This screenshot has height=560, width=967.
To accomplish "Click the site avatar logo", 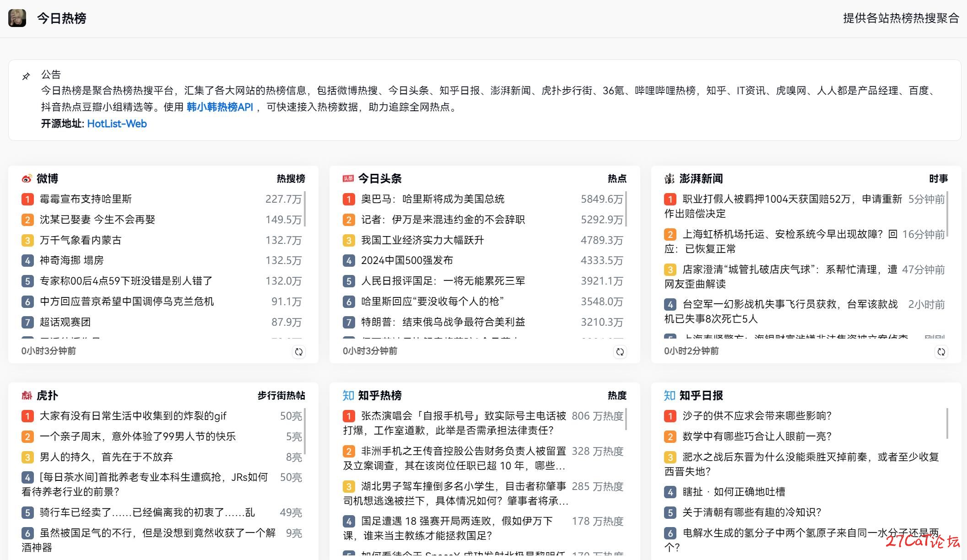I will 17,18.
